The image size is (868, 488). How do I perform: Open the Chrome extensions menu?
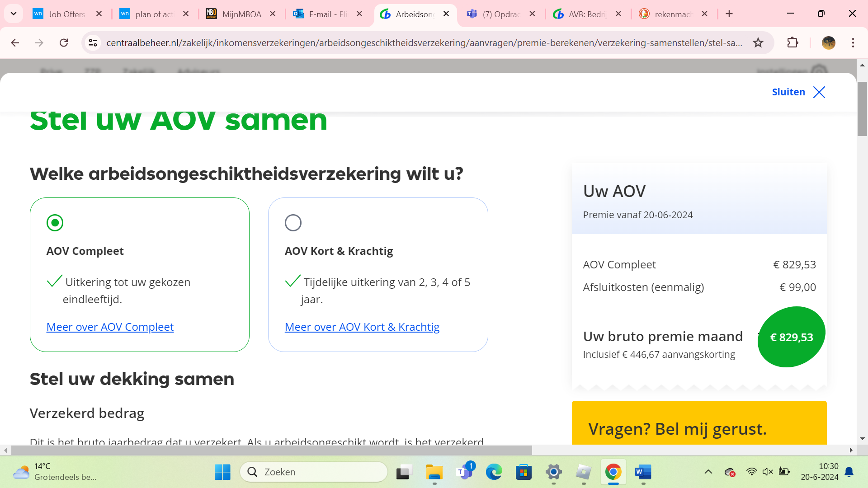point(793,43)
